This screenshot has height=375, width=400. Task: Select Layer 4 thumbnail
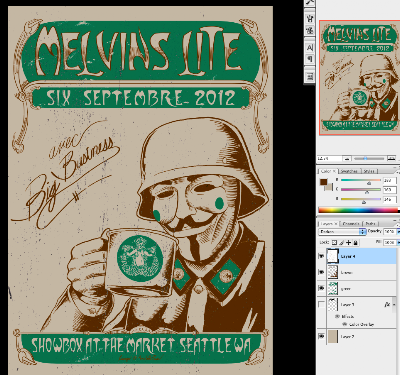click(333, 256)
